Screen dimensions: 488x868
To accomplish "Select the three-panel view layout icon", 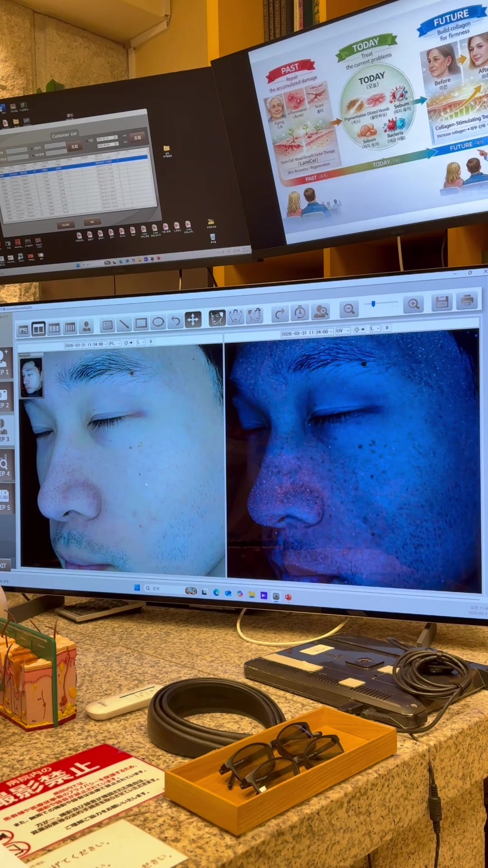I will (x=54, y=328).
